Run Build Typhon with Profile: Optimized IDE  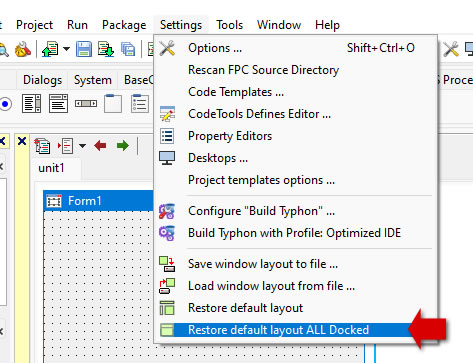click(295, 233)
